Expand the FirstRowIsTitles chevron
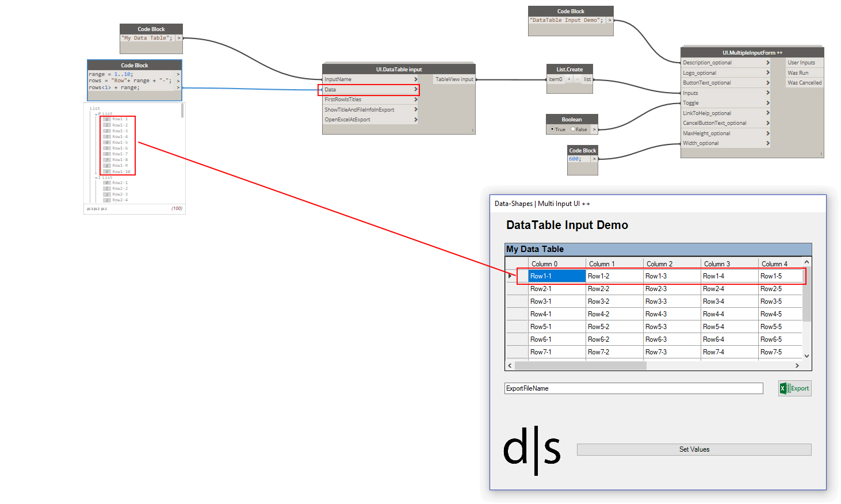 [x=416, y=99]
